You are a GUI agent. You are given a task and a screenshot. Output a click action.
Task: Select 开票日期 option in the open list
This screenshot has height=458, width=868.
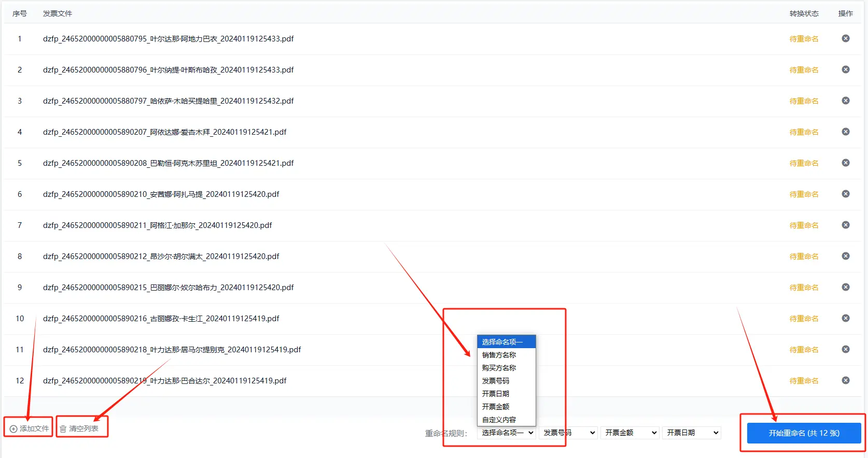click(496, 394)
